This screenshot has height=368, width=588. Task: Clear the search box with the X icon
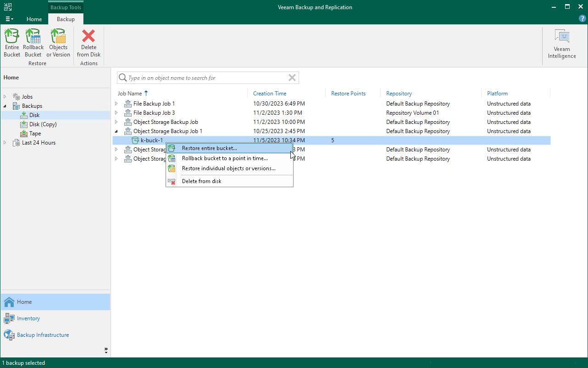[x=292, y=78]
